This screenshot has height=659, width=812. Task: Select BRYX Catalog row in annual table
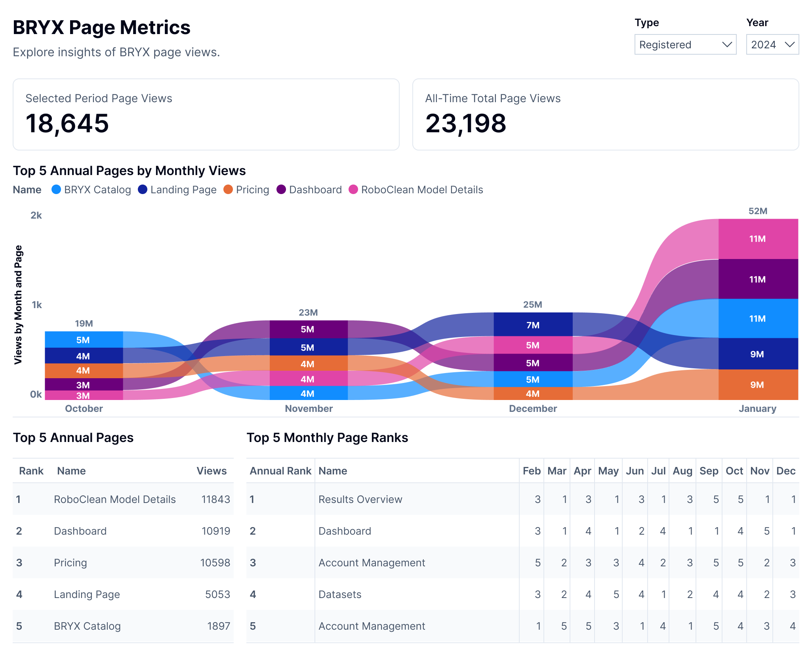(x=123, y=626)
